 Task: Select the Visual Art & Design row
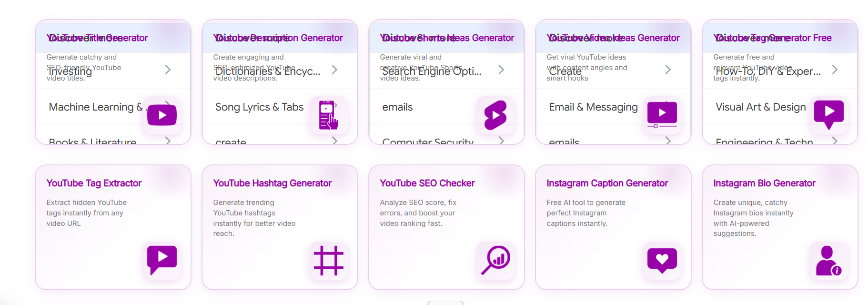click(x=780, y=107)
